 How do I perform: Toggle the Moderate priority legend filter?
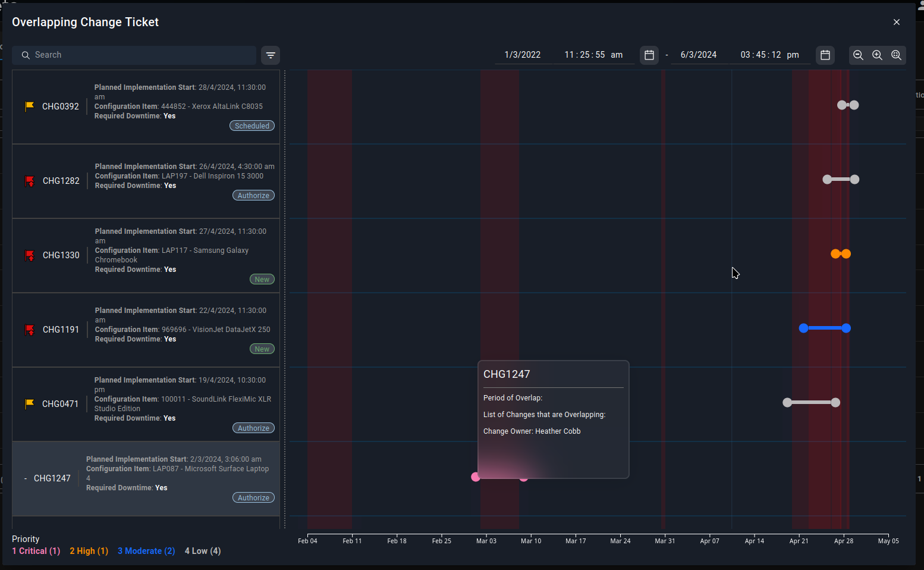tap(146, 551)
